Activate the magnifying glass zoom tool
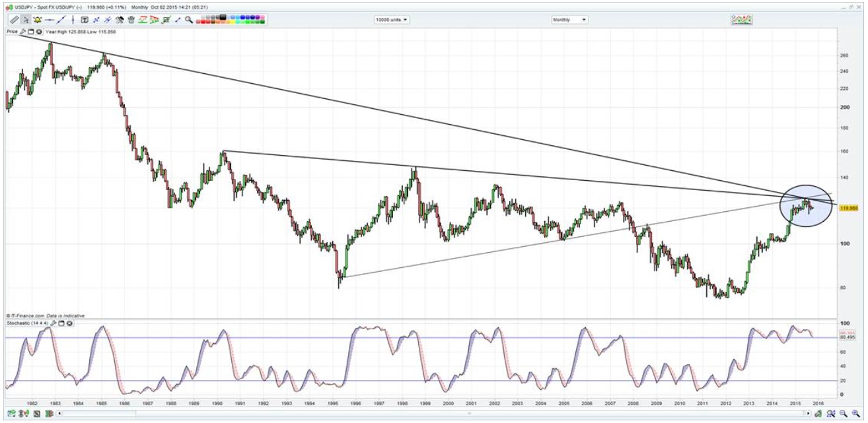868x423 pixels. (189, 20)
